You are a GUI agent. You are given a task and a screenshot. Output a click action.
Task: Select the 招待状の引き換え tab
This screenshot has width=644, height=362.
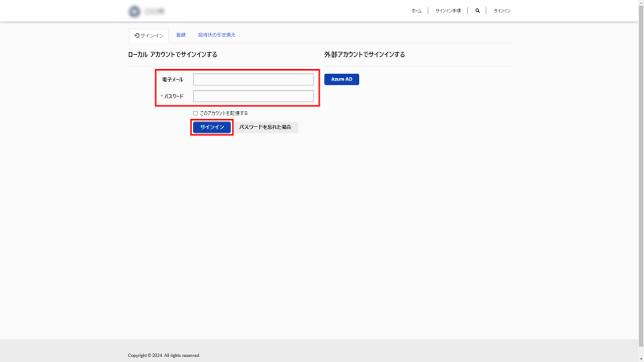(x=217, y=35)
